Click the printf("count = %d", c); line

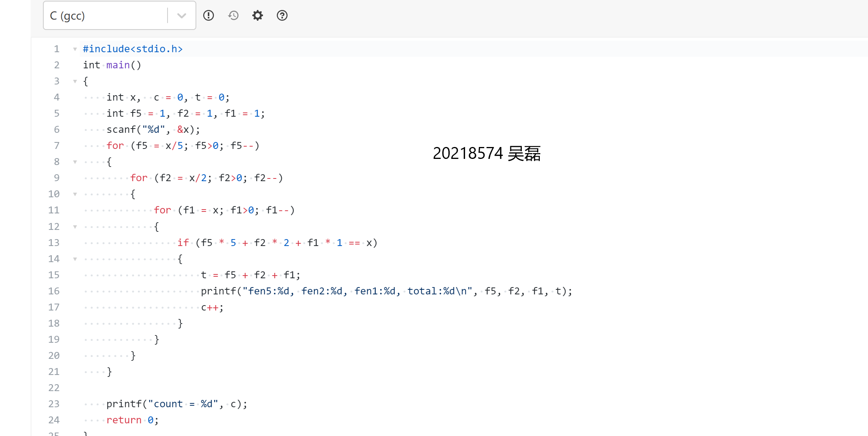(177, 404)
